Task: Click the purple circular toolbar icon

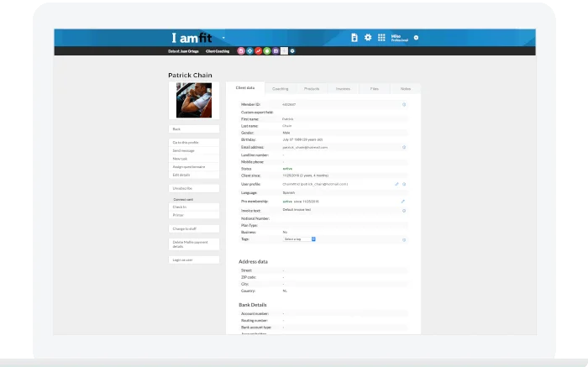Action: 275,51
